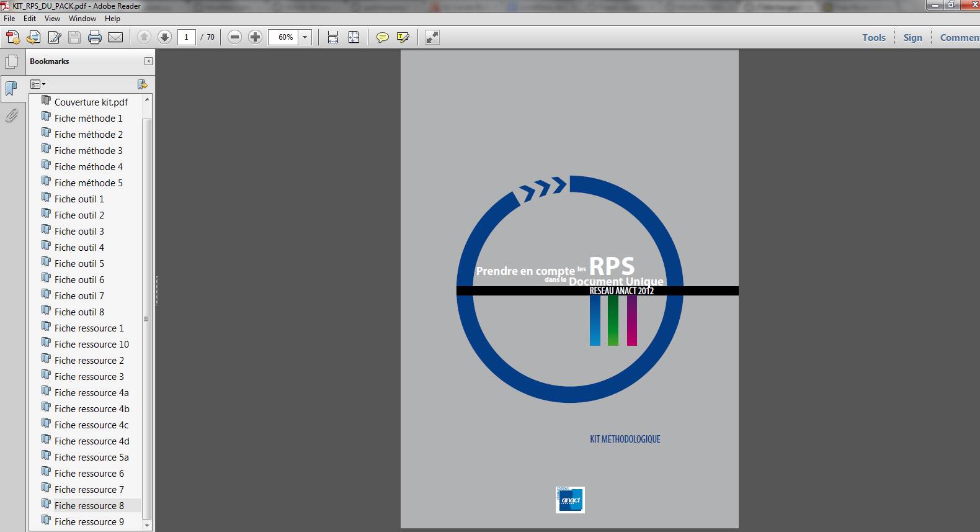Print the document with the printer icon
Screen dimensions: 980x532
(x=95, y=37)
